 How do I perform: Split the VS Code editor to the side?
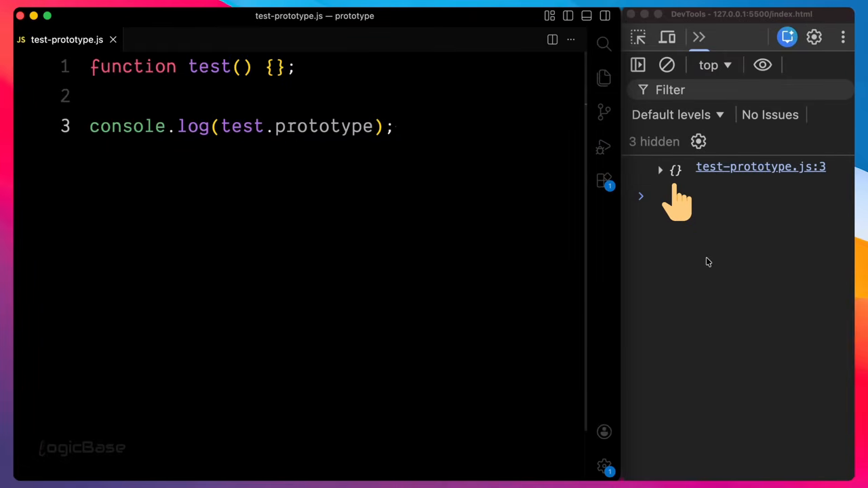coord(553,39)
